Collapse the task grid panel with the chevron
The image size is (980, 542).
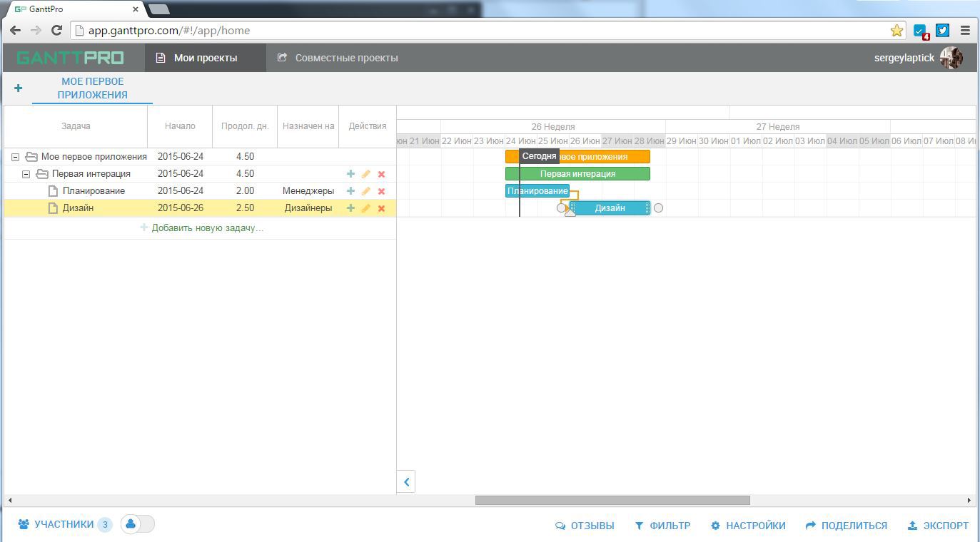point(406,481)
